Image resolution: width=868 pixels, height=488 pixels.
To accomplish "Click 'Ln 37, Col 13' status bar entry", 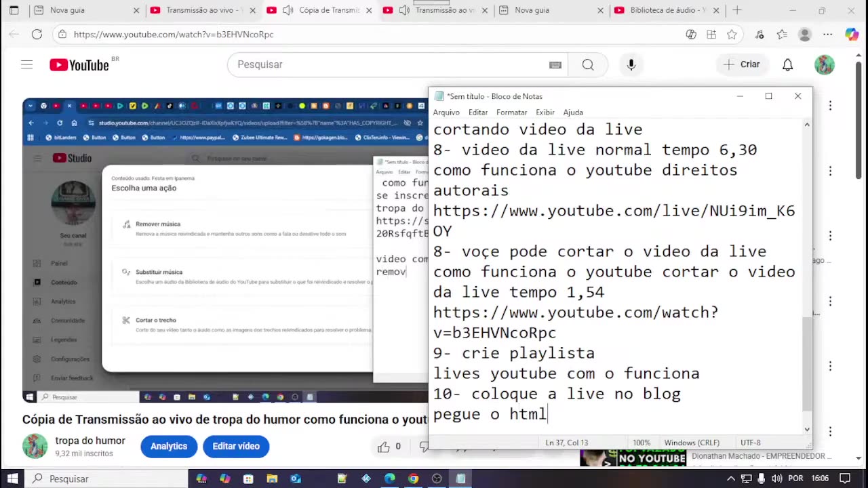I will (x=567, y=443).
